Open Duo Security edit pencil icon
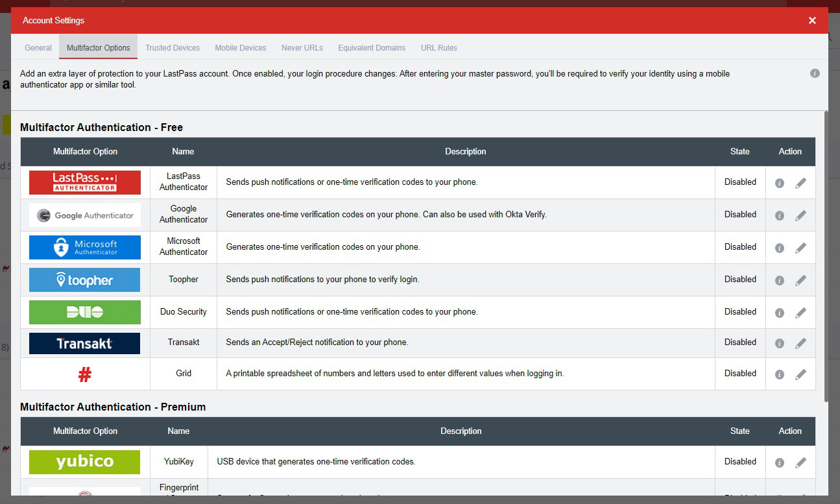The width and height of the screenshot is (840, 504). (800, 313)
